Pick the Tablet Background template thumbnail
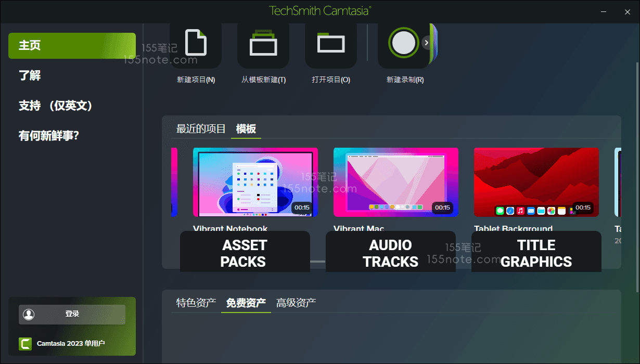Screen dimensions: 640x364 tap(536, 182)
